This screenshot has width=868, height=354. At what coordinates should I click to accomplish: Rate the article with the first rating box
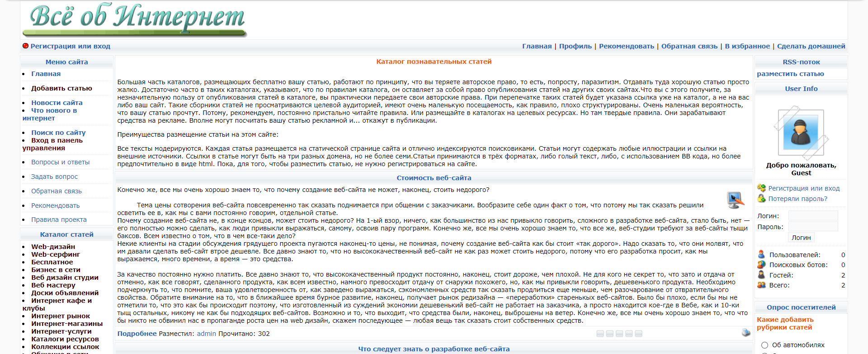click(600, 334)
